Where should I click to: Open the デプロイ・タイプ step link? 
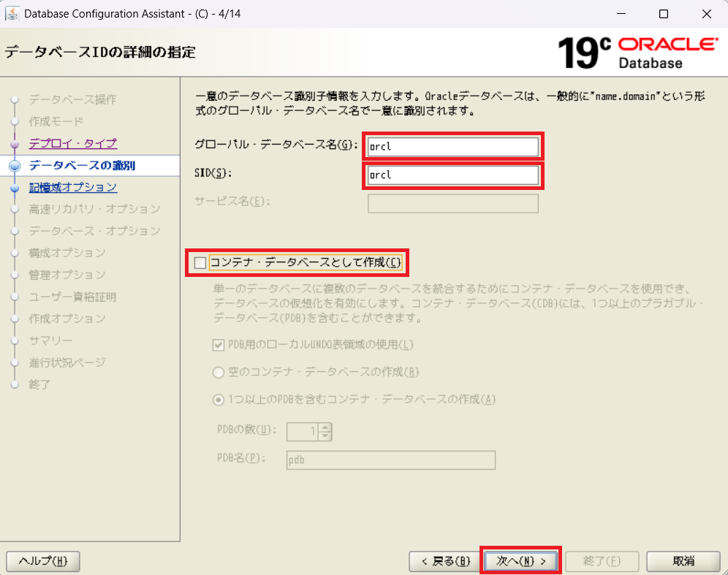click(72, 143)
